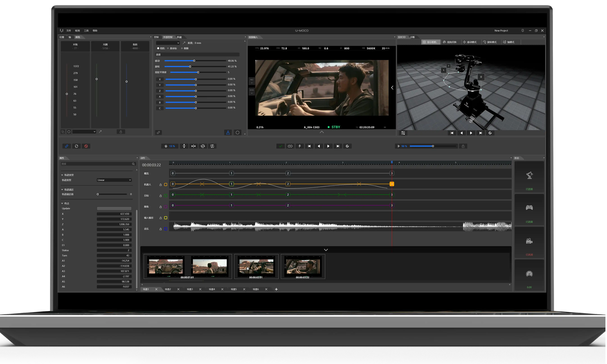
Task: Open the 文件 menu
Action: (x=68, y=31)
